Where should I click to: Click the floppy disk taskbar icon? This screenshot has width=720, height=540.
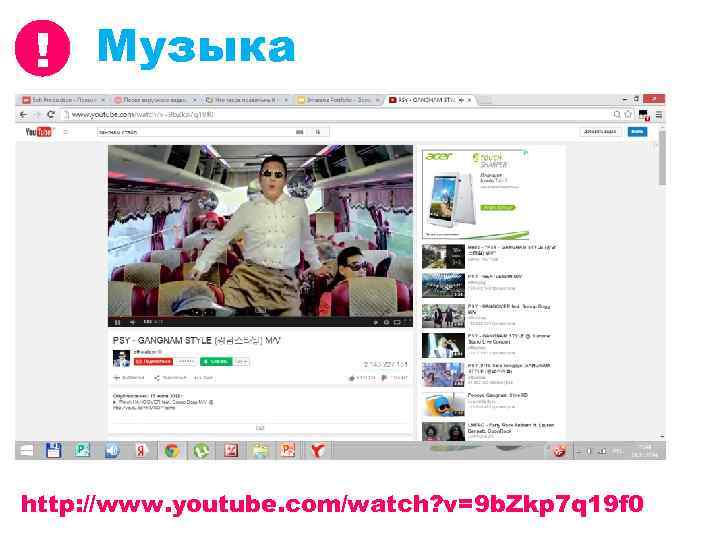(54, 451)
